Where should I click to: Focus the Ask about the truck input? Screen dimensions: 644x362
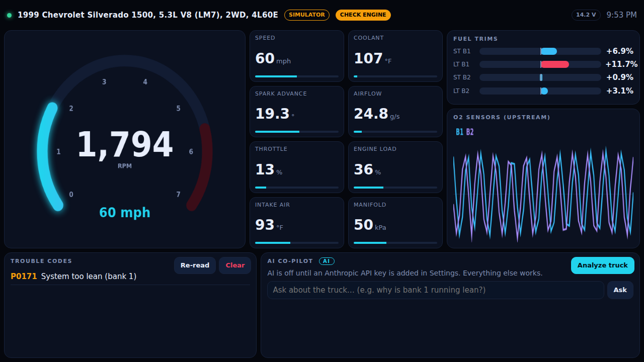coord(436,290)
